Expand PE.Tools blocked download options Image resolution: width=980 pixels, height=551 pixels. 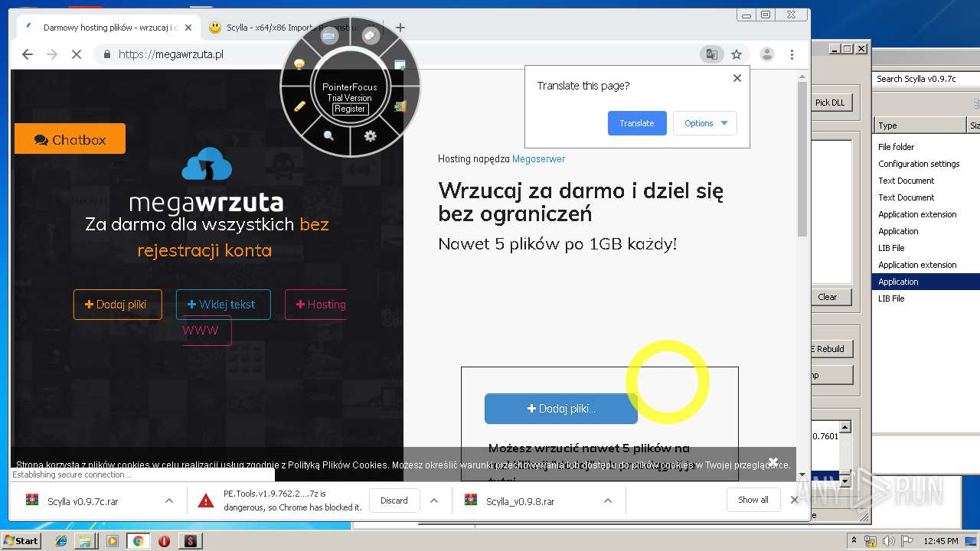click(x=434, y=500)
